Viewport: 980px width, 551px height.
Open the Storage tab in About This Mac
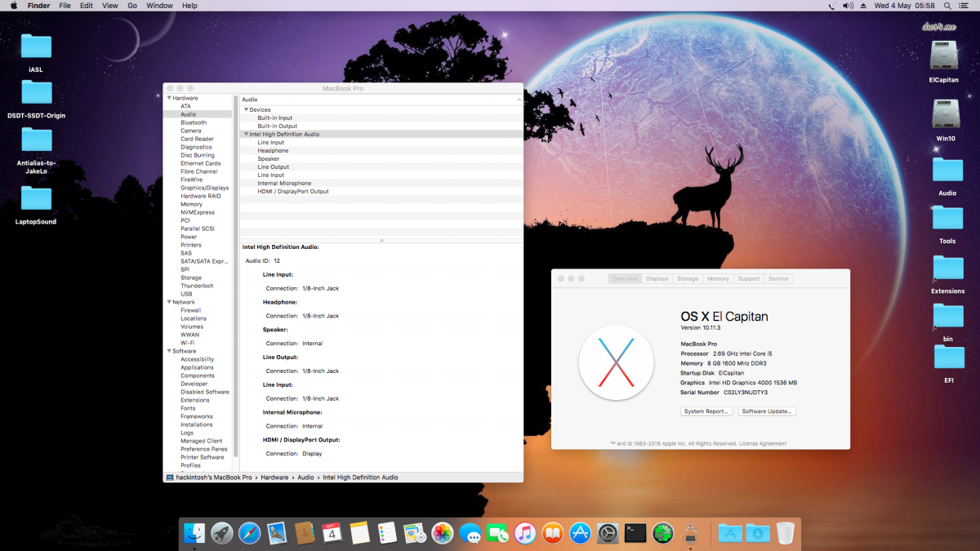[688, 278]
